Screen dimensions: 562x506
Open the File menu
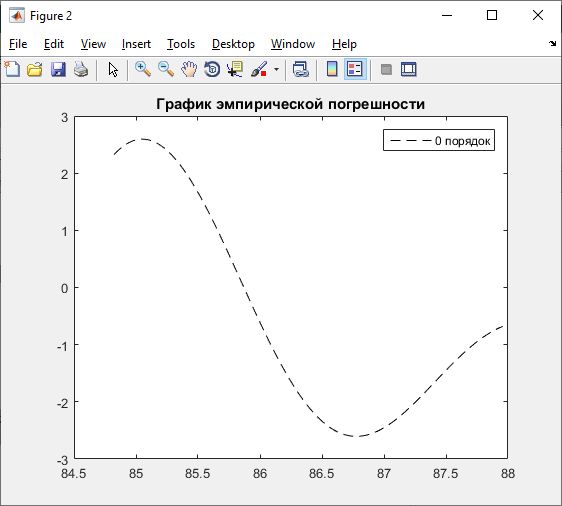[x=18, y=44]
